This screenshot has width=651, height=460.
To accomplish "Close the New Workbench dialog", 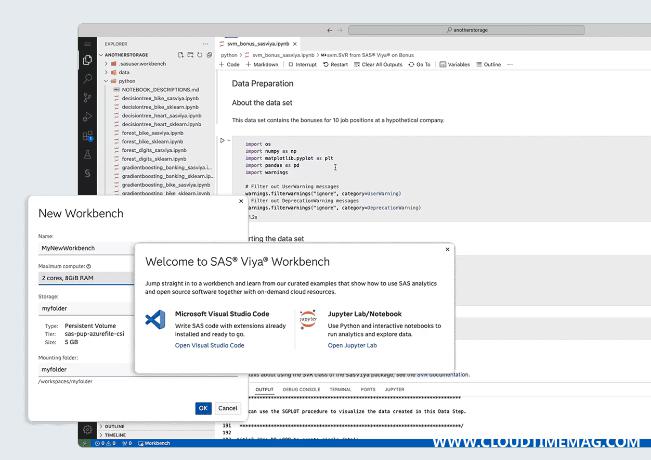I will point(241,201).
